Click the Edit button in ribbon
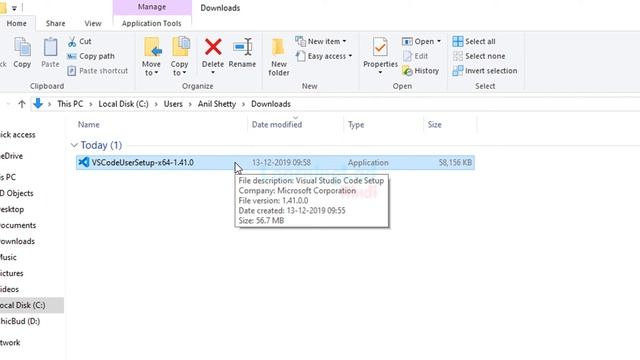Viewport: 640px width, 360px height. coord(415,56)
